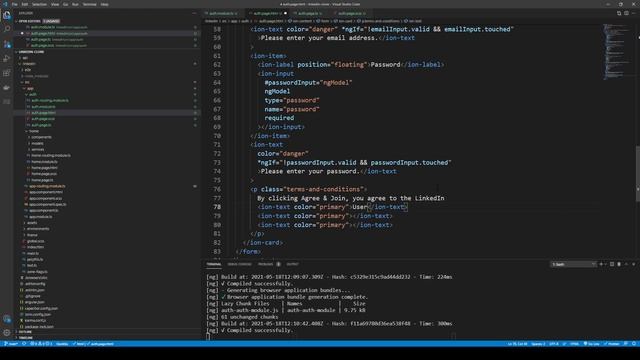Open package-lock.json in explorer tree
The image size is (640, 360).
[x=40, y=327]
